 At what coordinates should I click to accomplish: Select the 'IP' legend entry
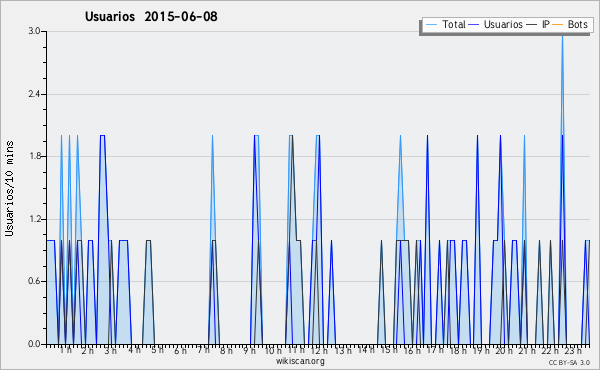pos(546,24)
